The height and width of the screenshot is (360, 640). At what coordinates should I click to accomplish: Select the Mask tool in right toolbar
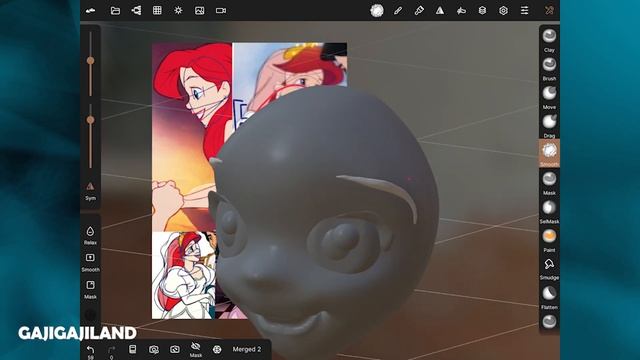click(549, 182)
